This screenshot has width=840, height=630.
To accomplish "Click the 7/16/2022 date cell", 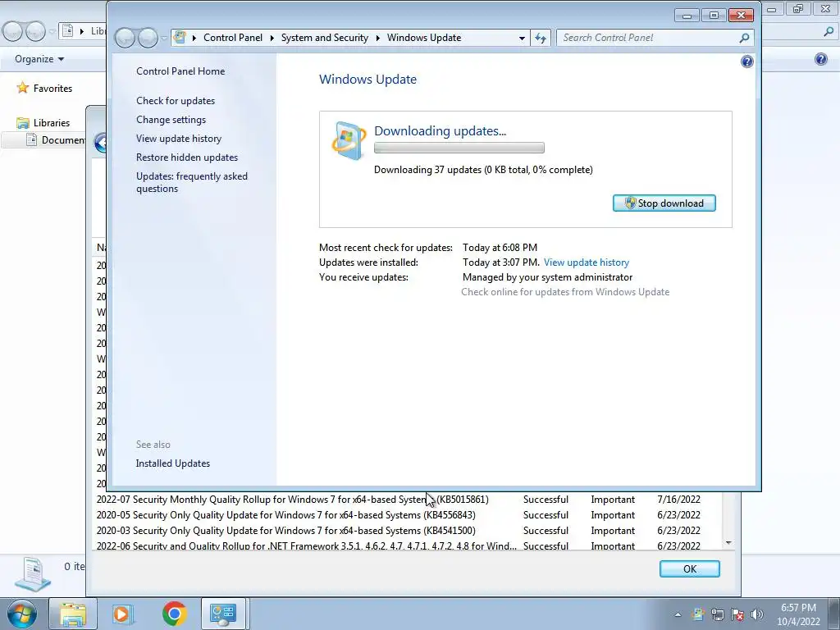I will (678, 500).
